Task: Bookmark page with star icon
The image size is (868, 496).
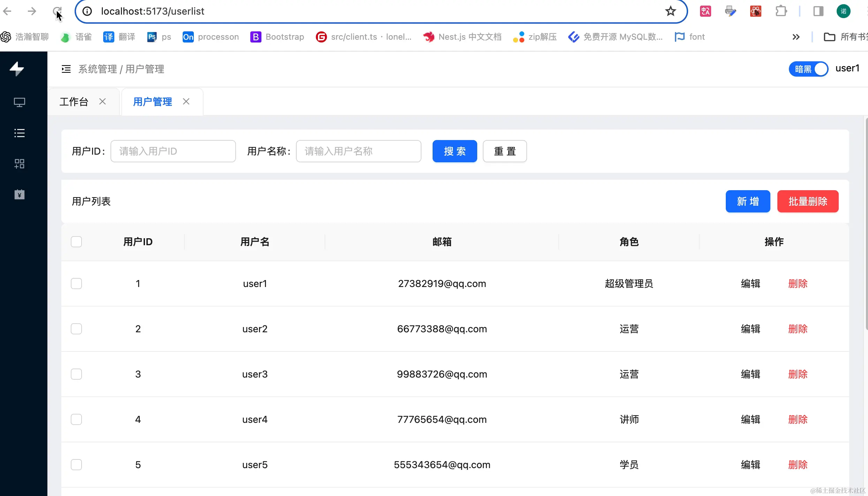Action: point(670,11)
